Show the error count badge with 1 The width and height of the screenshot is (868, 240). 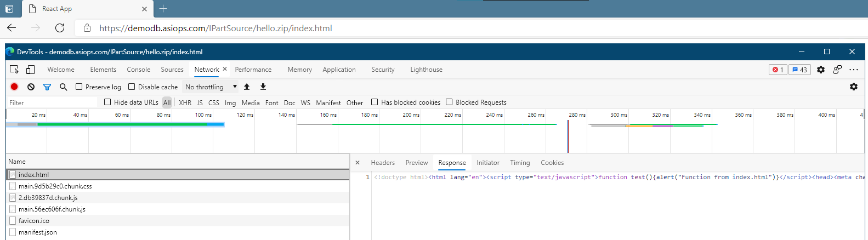(778, 70)
